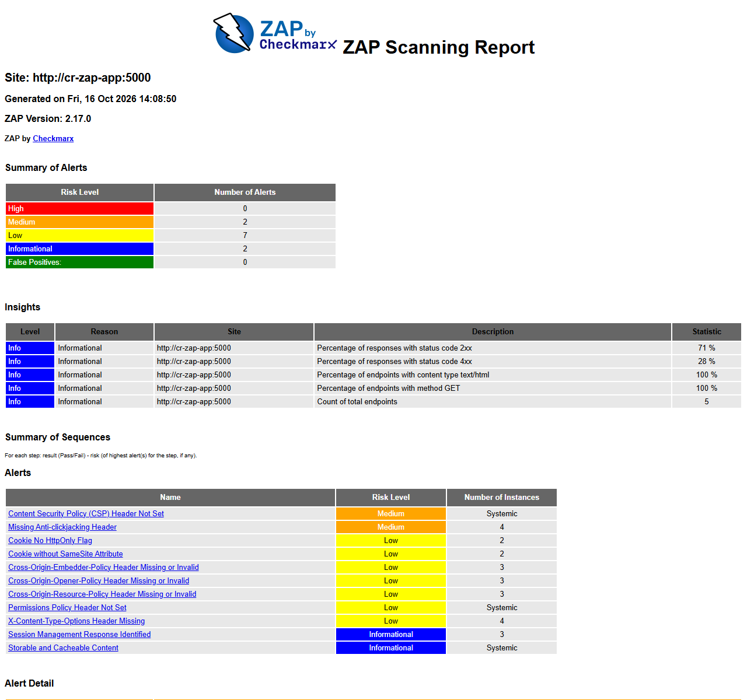
Task: Open Permissions Policy Header Not Set alert
Action: coord(67,607)
